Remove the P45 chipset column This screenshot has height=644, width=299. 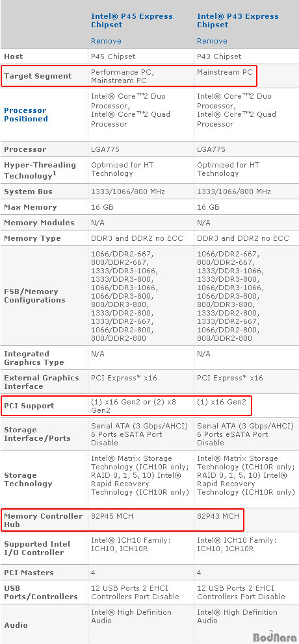coord(106,41)
